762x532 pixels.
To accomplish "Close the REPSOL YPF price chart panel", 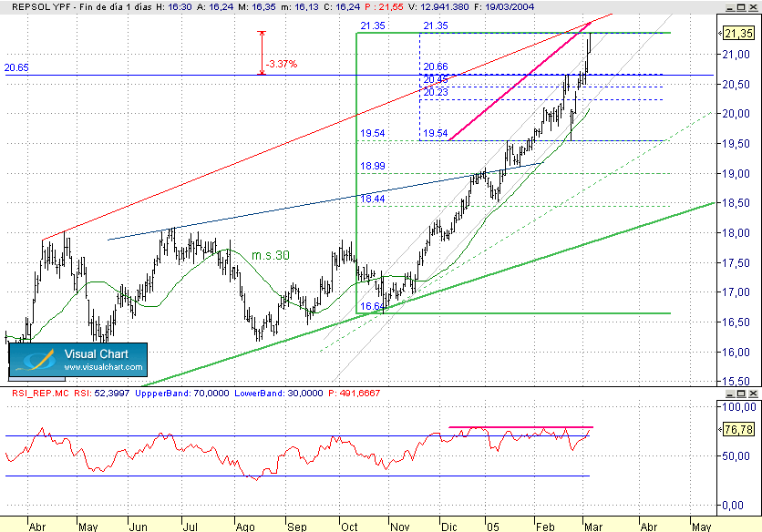I will pos(753,7).
